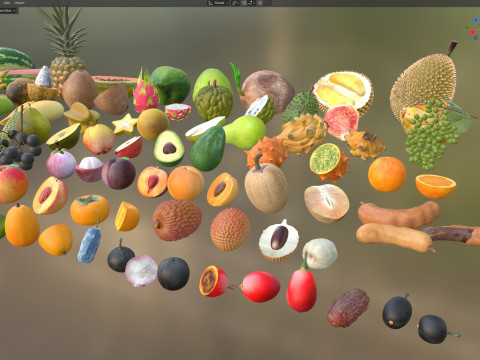The image size is (480, 360).
Task: Select the halved pomelo showing pale segments
Action: (327, 203)
